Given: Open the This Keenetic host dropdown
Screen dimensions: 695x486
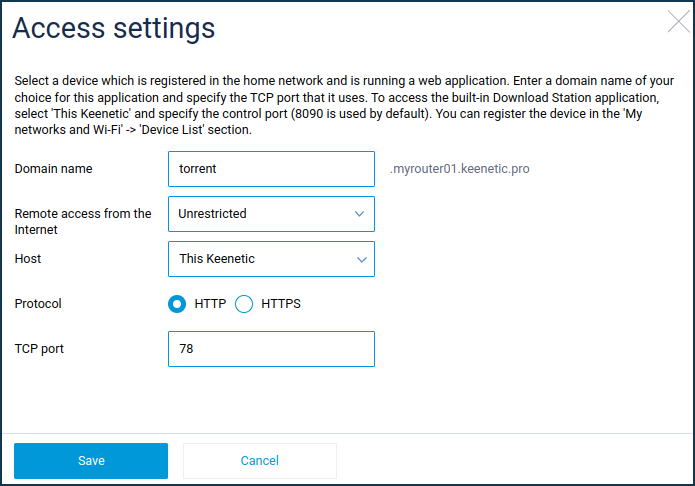Looking at the screenshot, I should (x=271, y=259).
